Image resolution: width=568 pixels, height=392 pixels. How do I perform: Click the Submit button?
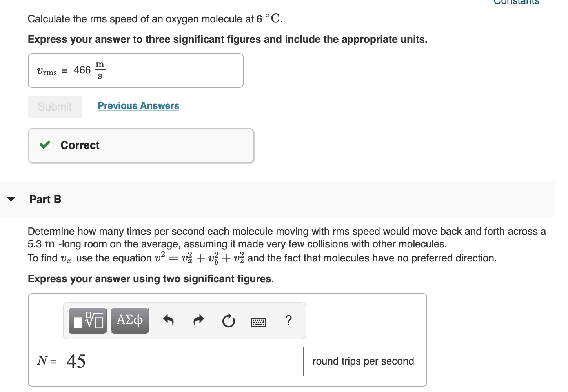pos(55,106)
